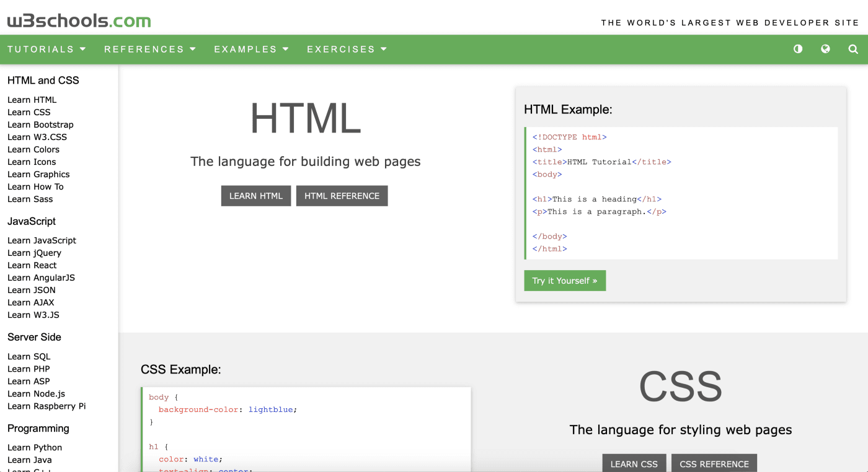Click inside the HTML example code box
The height and width of the screenshot is (472, 868).
tap(682, 193)
